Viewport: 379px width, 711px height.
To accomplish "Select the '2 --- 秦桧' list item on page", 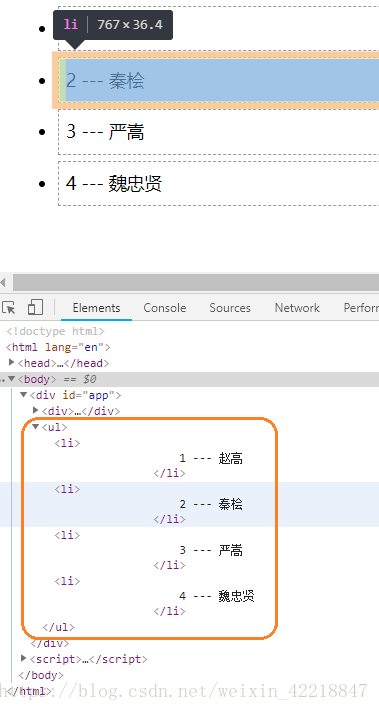I will point(219,80).
